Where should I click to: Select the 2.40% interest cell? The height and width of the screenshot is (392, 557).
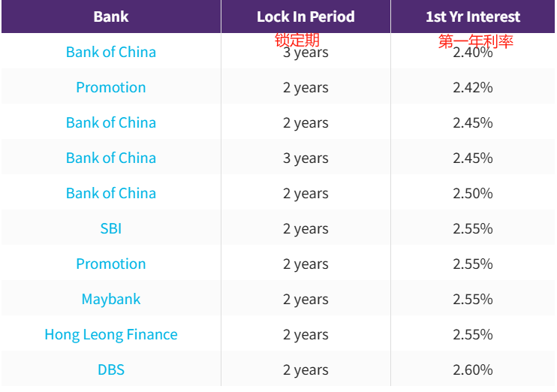click(x=473, y=53)
